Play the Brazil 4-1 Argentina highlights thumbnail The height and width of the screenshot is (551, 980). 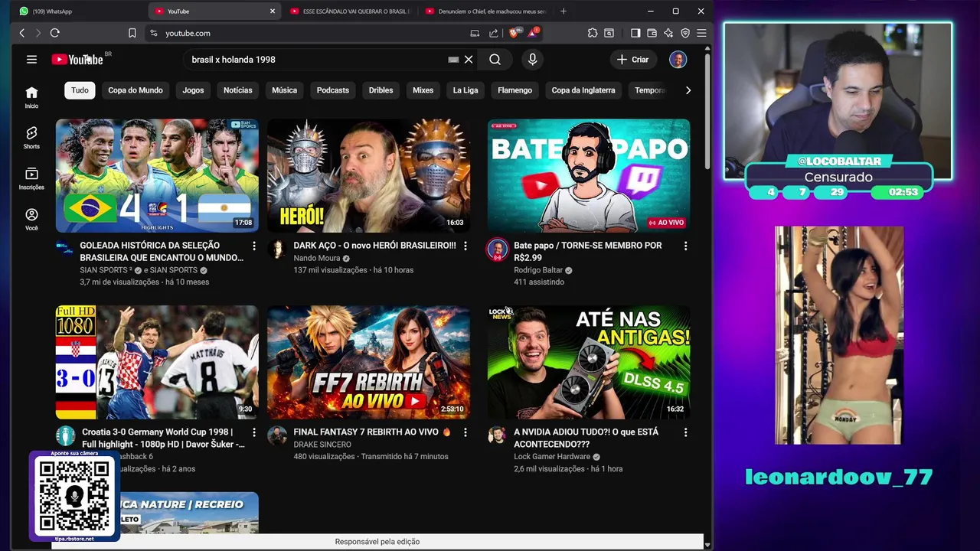coord(157,175)
